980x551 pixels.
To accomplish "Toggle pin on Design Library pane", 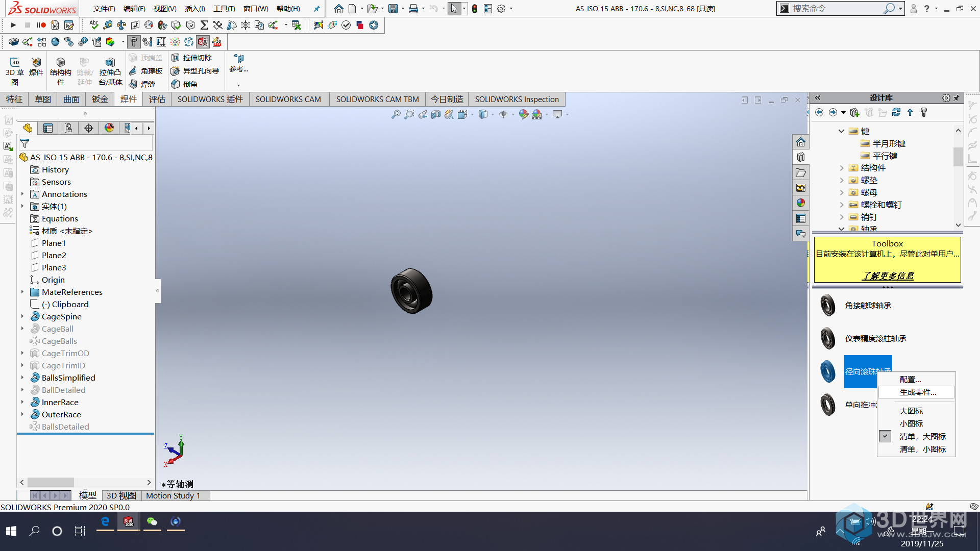I will coord(957,97).
